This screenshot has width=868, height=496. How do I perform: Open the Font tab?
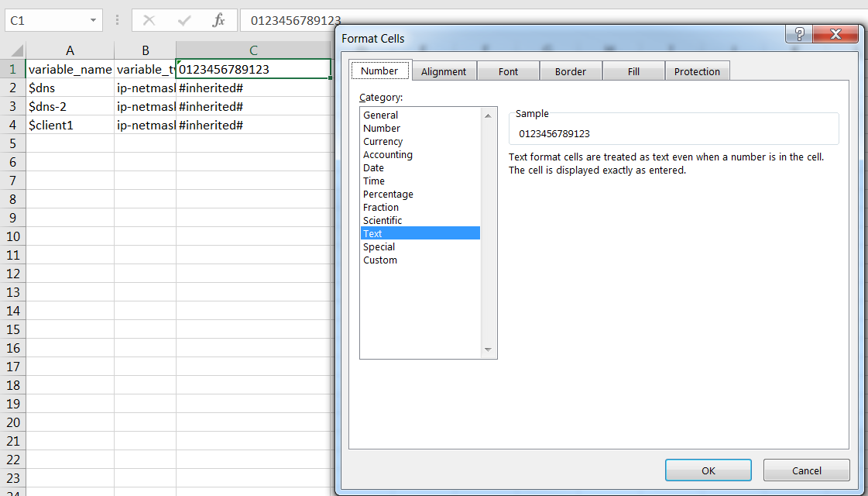(508, 71)
